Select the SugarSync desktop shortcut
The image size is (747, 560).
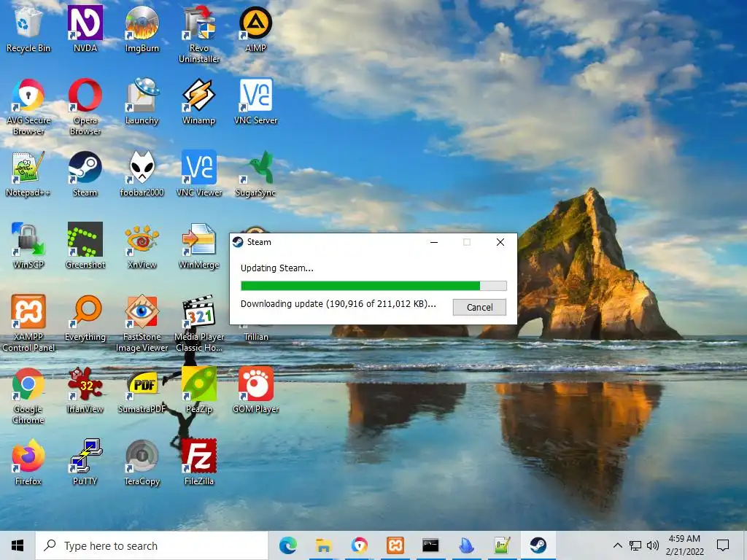point(256,174)
